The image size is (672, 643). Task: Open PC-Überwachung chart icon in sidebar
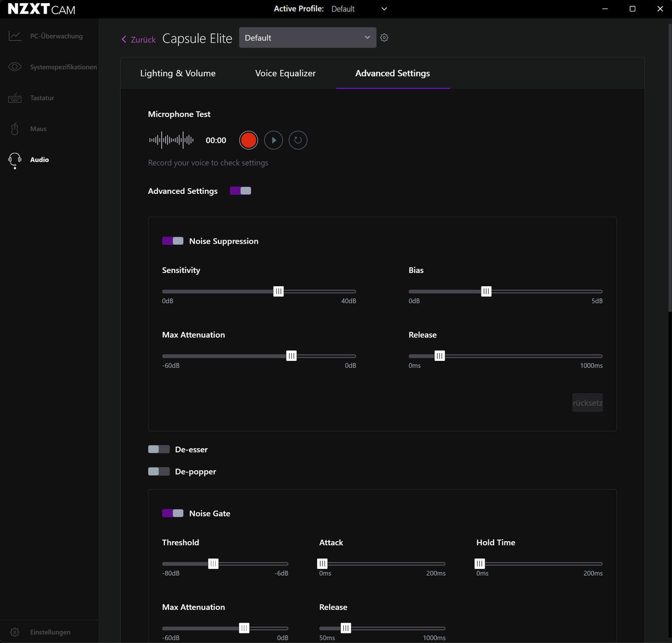(x=15, y=36)
